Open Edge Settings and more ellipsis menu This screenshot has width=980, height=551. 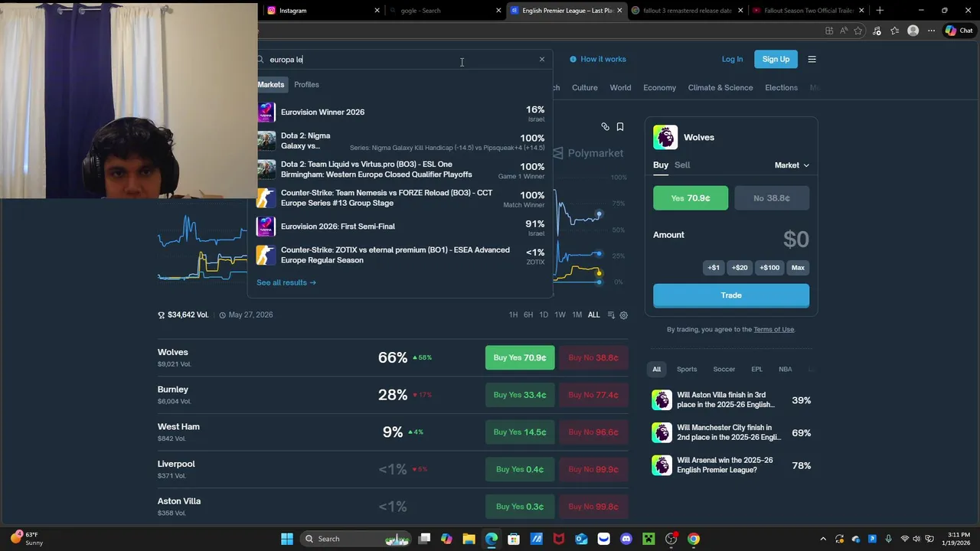point(931,31)
